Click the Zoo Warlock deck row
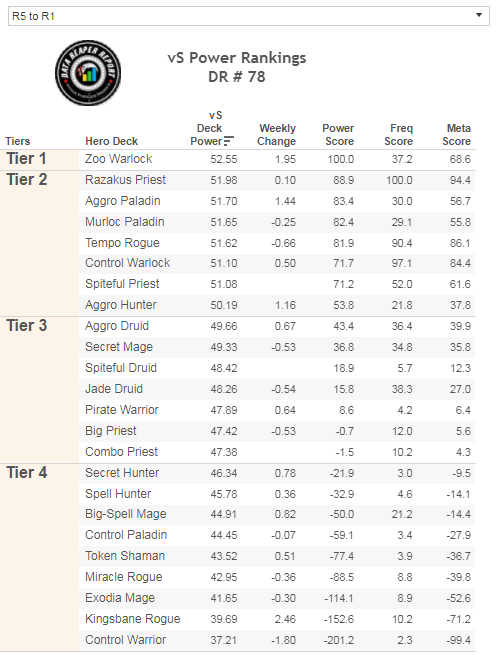 coord(276,159)
